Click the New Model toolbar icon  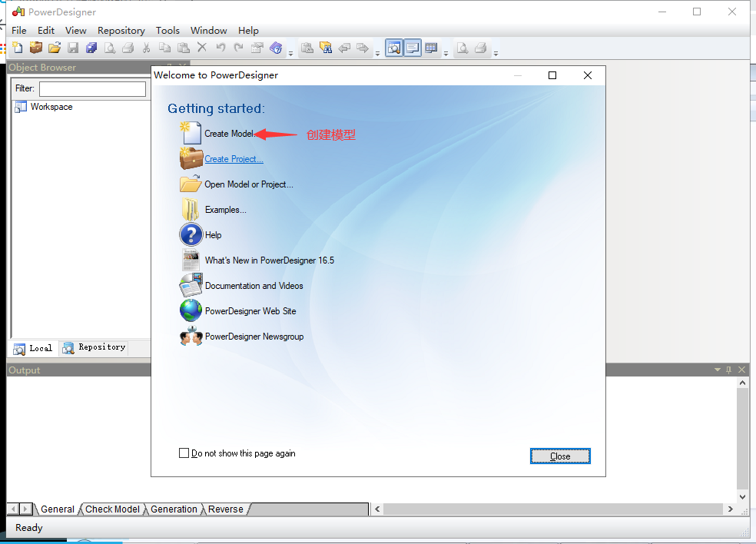pyautogui.click(x=18, y=48)
